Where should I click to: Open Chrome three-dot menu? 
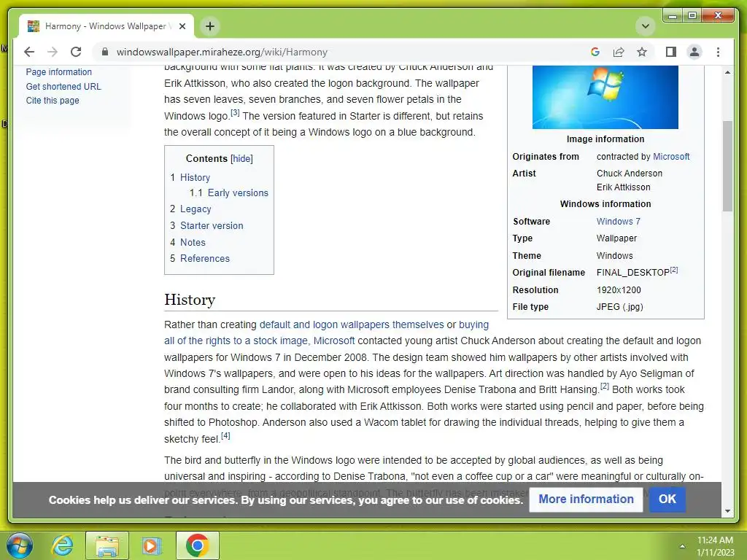pos(718,52)
